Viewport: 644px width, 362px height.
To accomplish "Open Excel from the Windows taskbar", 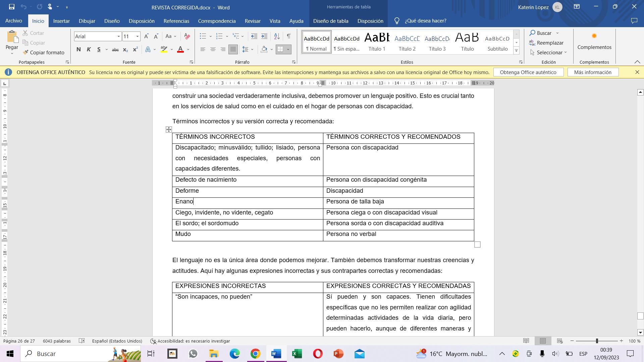I will (297, 354).
